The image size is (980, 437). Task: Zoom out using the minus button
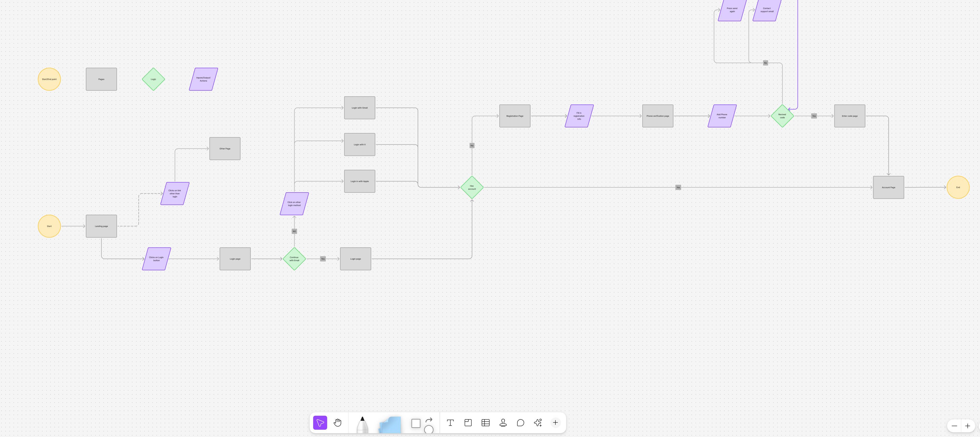point(954,426)
